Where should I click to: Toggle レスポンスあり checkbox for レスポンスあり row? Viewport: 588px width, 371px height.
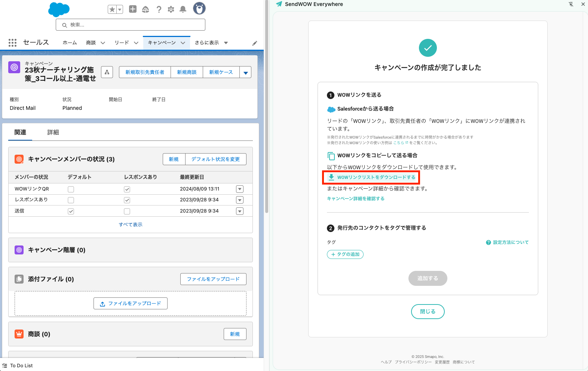(127, 200)
